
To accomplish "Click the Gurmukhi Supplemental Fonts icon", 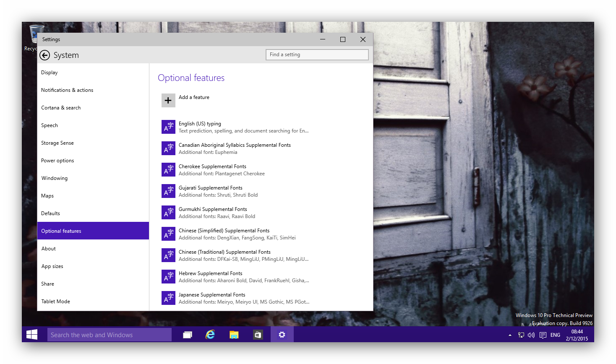I will pyautogui.click(x=168, y=212).
